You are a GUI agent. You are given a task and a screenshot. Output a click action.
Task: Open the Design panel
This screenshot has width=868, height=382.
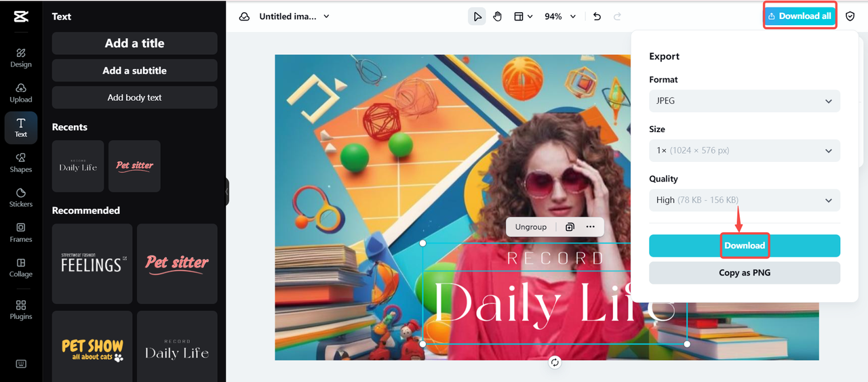pos(21,58)
